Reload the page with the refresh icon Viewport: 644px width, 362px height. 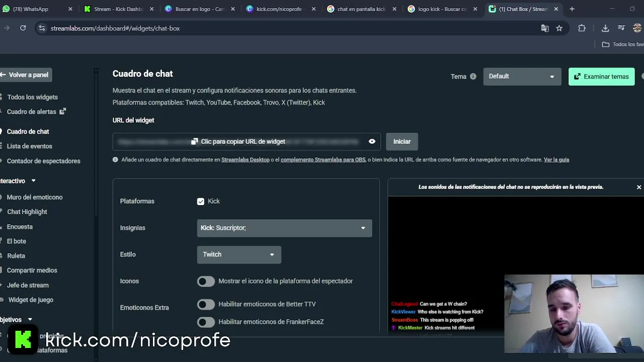23,28
